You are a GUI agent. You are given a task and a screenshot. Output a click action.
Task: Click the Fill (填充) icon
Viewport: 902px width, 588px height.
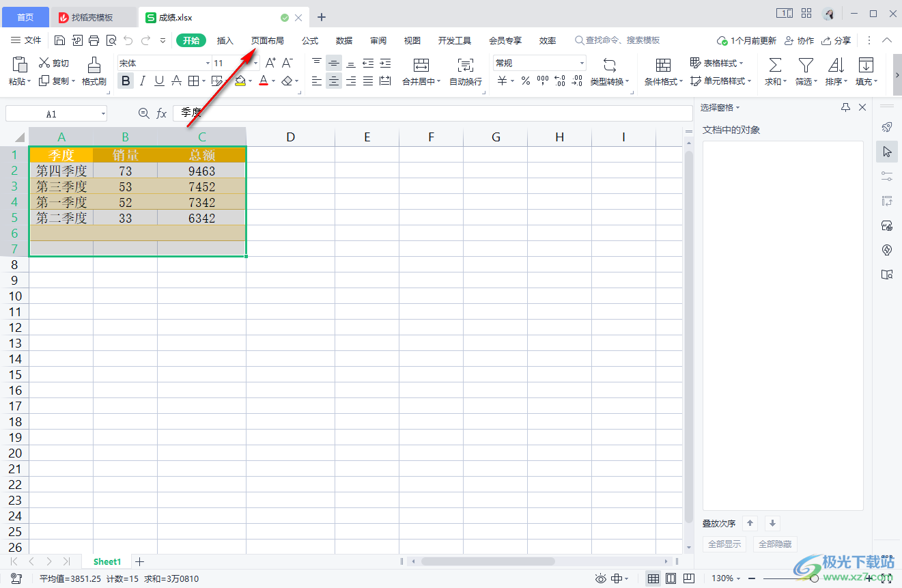click(x=866, y=65)
